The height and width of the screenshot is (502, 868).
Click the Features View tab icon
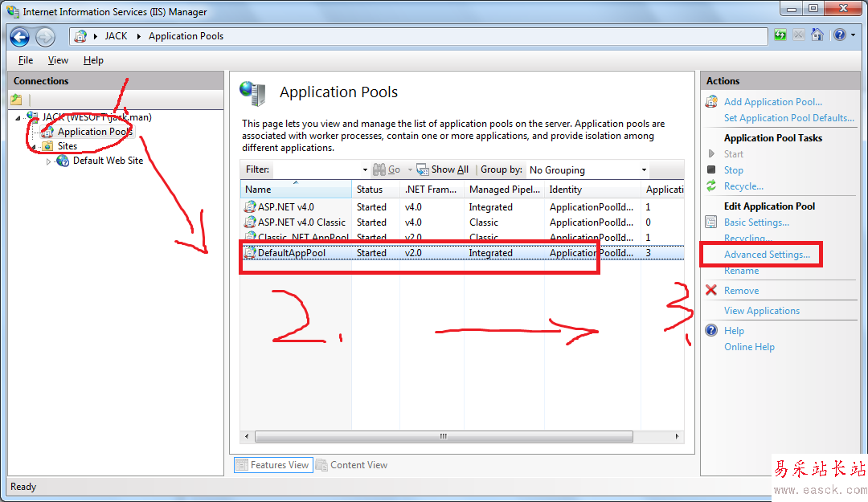[x=241, y=465]
